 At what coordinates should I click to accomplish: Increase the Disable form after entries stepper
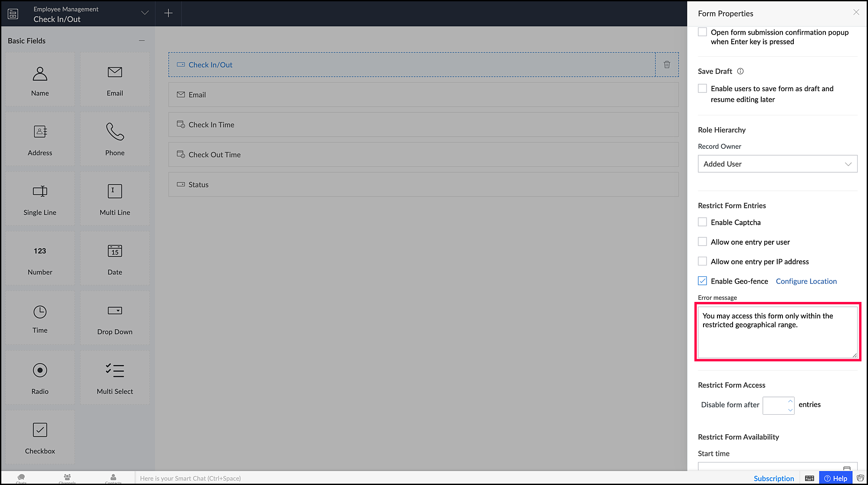(x=790, y=401)
